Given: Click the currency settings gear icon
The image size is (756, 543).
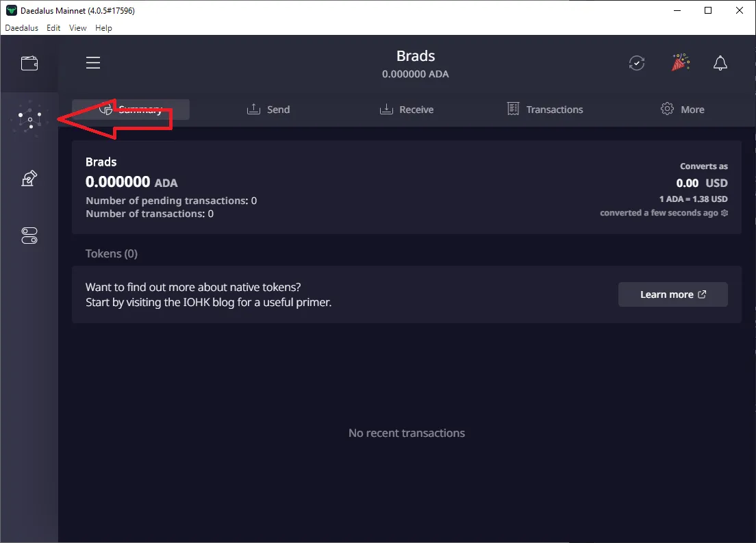Looking at the screenshot, I should click(724, 213).
